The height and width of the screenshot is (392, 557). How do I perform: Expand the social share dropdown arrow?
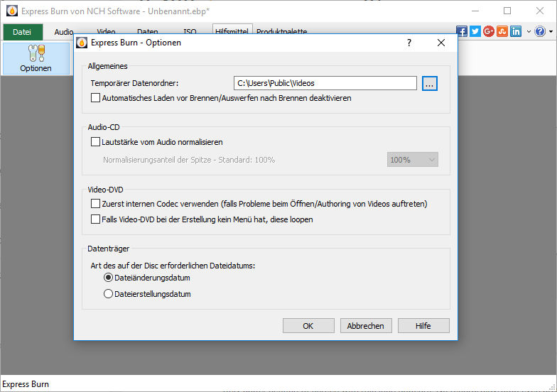click(x=529, y=31)
